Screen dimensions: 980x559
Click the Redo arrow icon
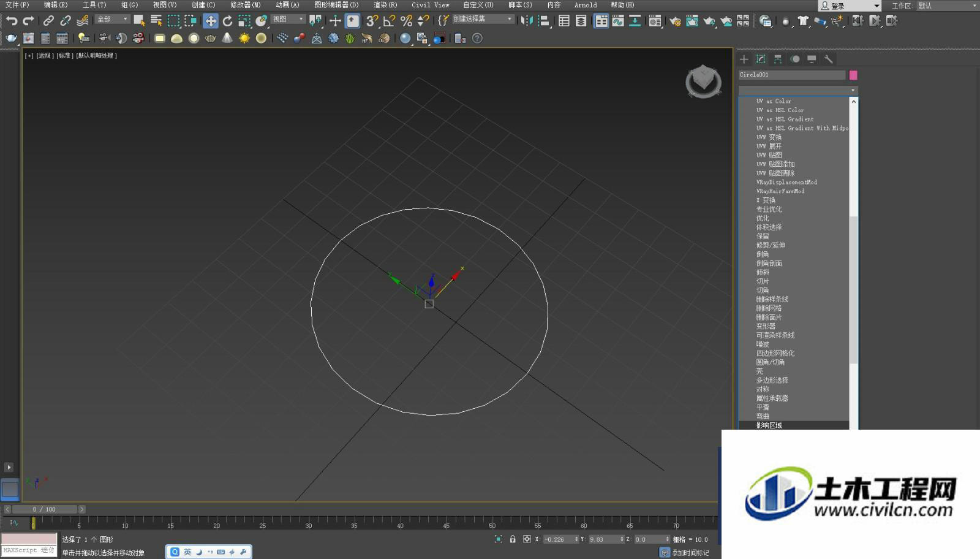pos(28,21)
